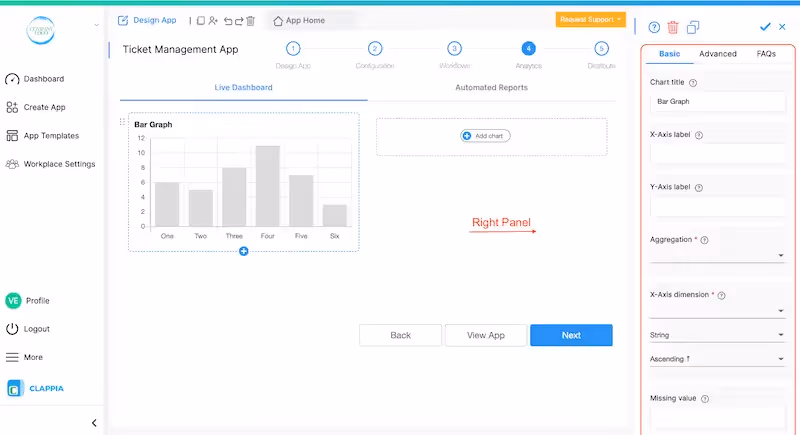Image resolution: width=800 pixels, height=435 pixels.
Task: Expand the Request Support dropdown
Action: tap(590, 19)
